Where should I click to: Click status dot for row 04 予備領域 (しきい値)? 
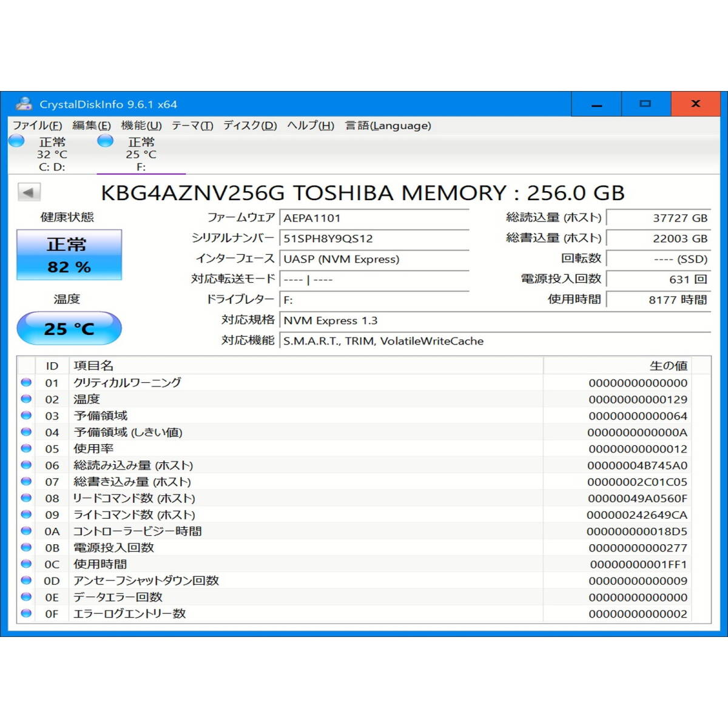pos(26,432)
